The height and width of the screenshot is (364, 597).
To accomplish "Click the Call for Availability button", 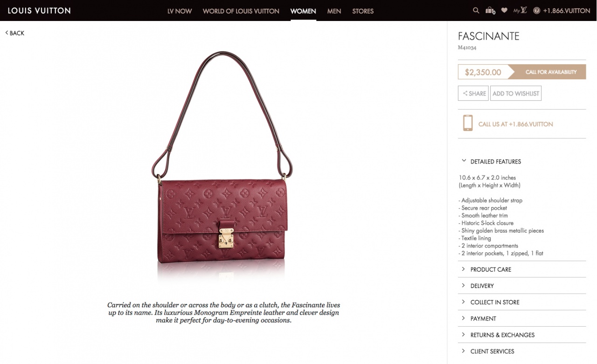I will pyautogui.click(x=547, y=72).
